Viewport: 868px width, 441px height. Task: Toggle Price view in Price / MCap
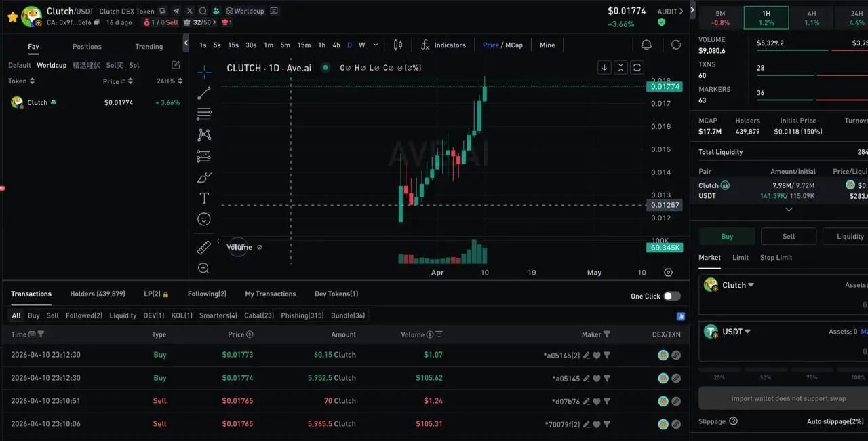pyautogui.click(x=491, y=45)
